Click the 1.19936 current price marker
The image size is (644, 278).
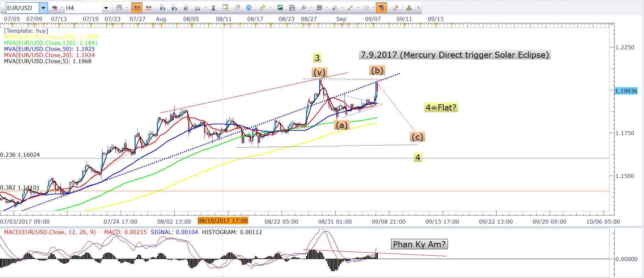[x=626, y=91]
